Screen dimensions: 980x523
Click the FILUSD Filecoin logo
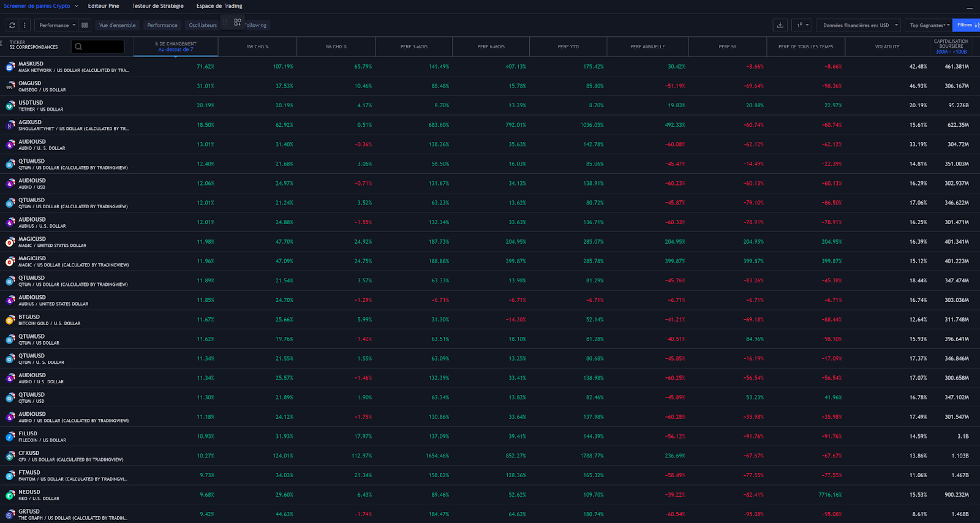pos(10,437)
